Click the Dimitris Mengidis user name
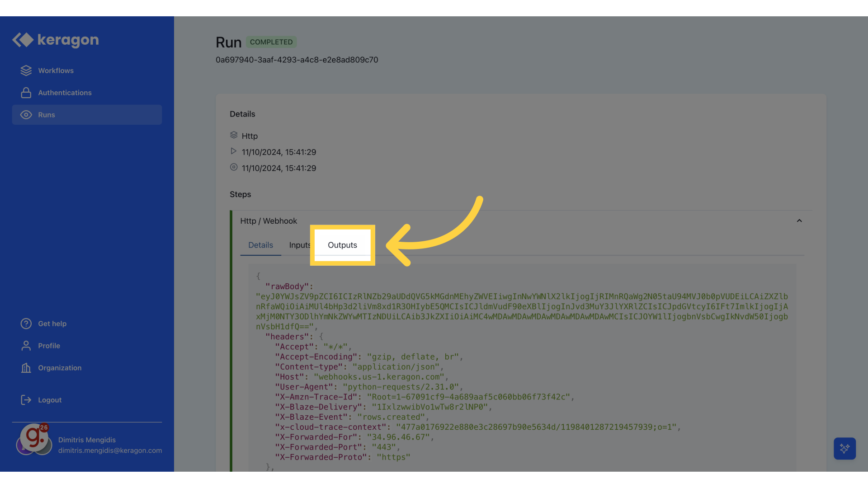This screenshot has width=868, height=488. point(87,440)
